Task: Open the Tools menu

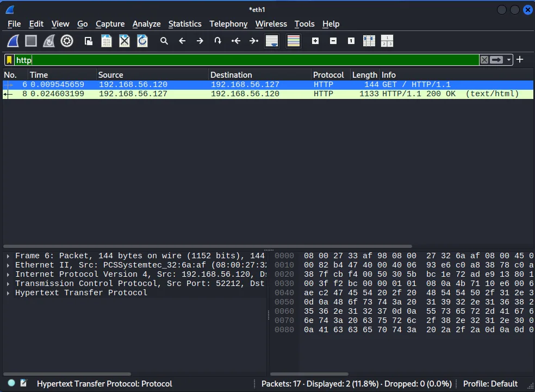Action: point(304,24)
